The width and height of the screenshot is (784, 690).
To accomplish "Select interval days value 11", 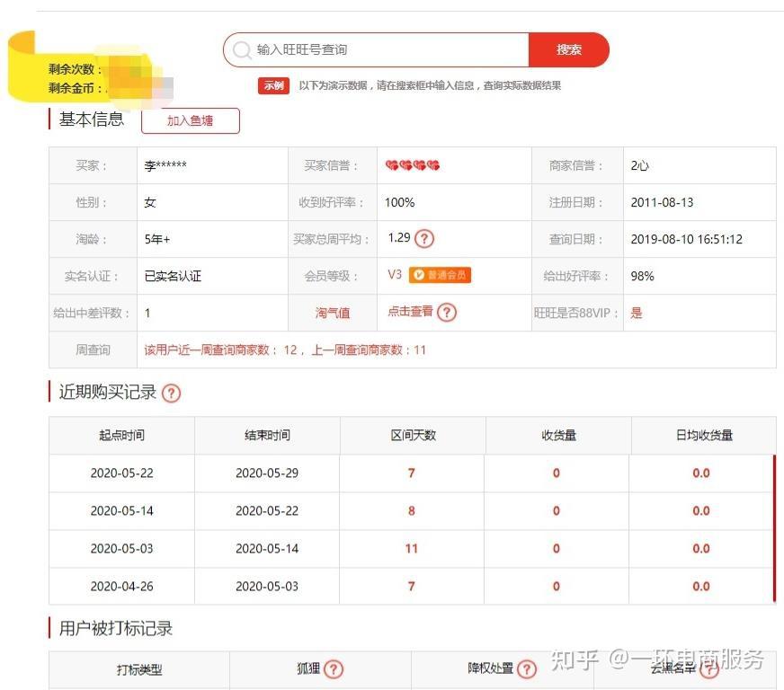I will click(411, 549).
